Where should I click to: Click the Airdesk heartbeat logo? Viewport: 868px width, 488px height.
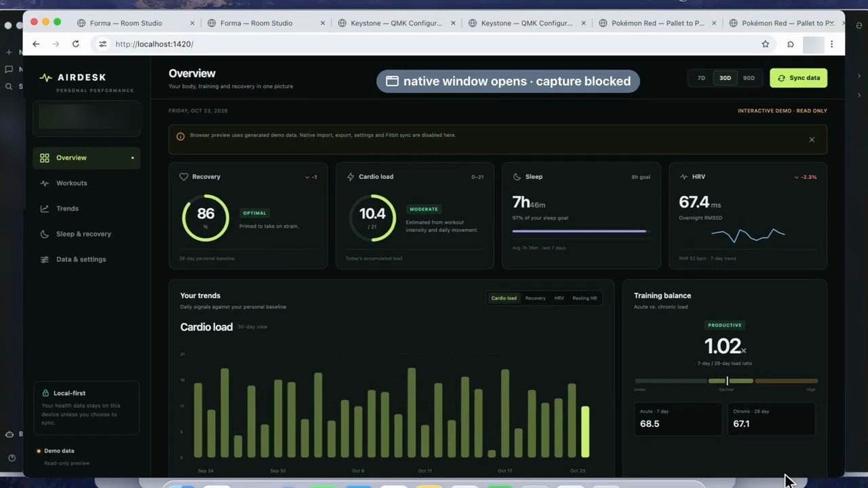(45, 77)
